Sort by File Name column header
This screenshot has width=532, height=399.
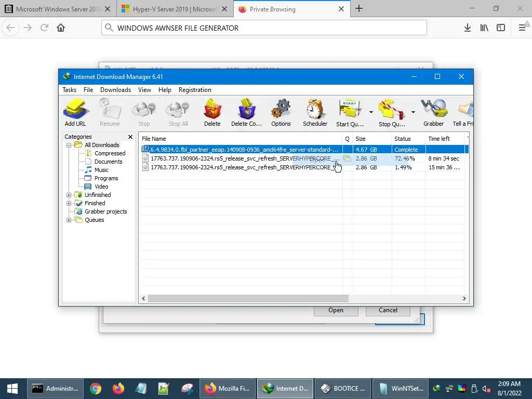tap(241, 139)
